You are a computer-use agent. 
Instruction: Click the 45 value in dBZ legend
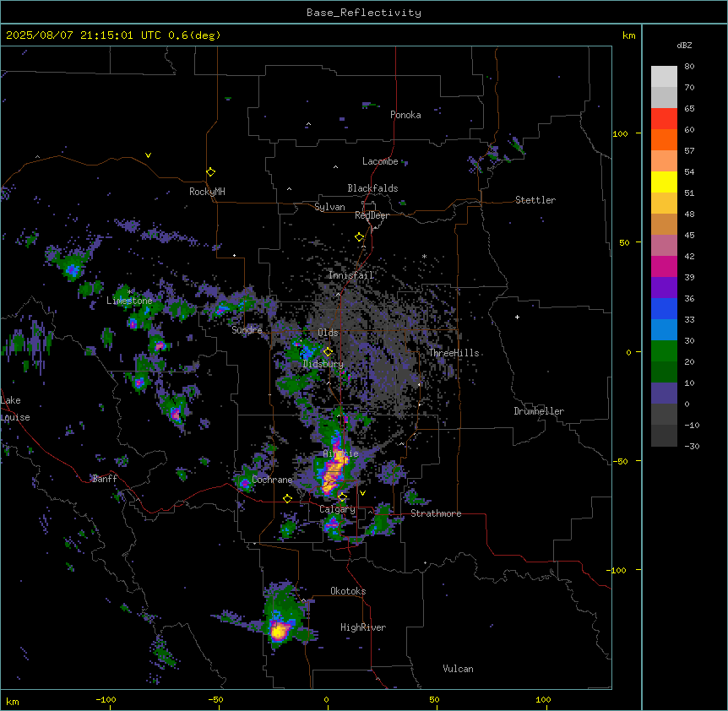click(x=689, y=236)
